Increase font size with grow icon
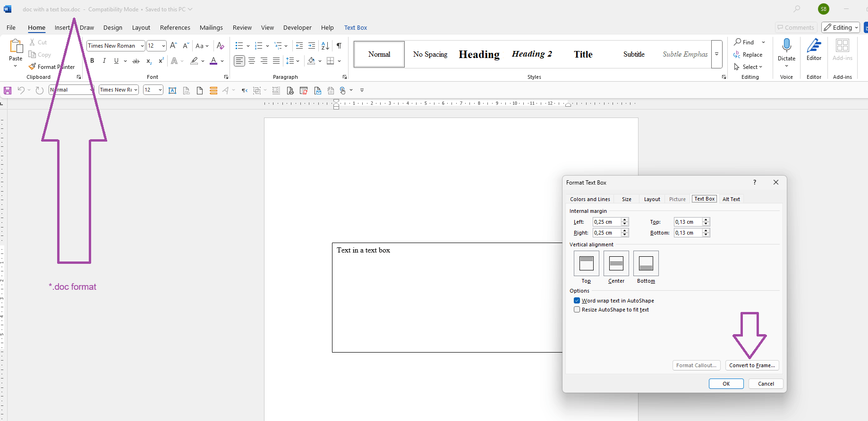Image resolution: width=868 pixels, height=421 pixels. (x=173, y=46)
